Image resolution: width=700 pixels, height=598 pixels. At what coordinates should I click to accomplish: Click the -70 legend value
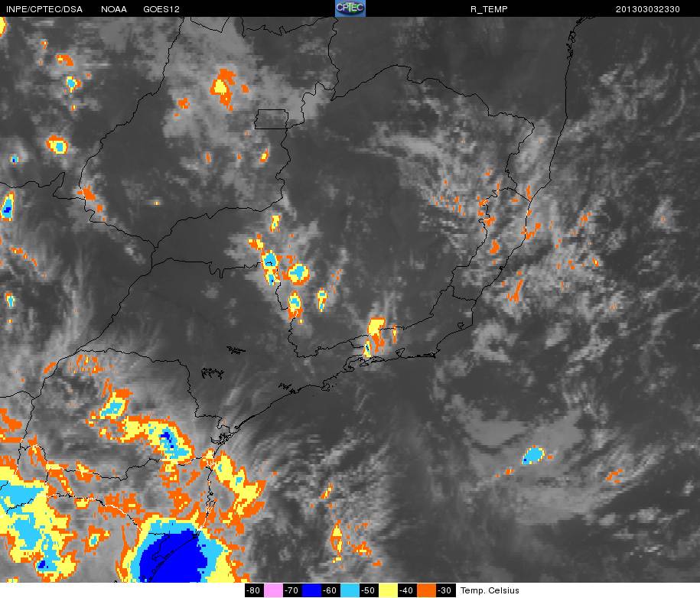292,590
